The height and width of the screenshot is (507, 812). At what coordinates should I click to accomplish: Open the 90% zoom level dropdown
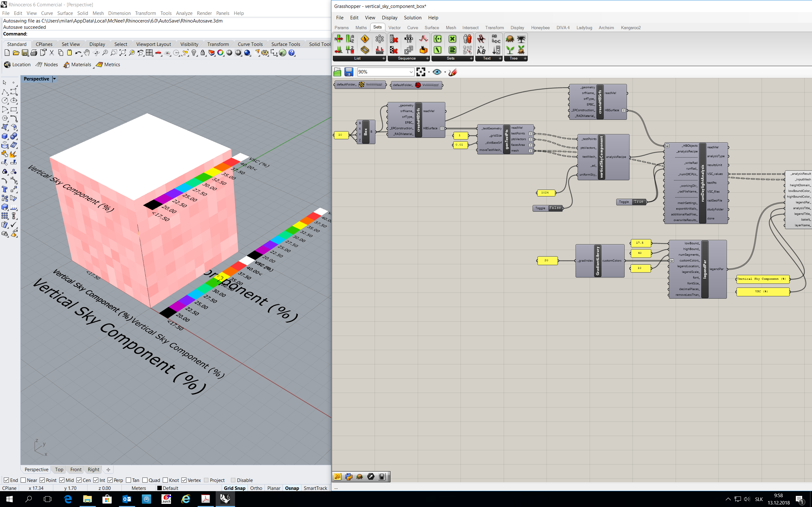[411, 72]
